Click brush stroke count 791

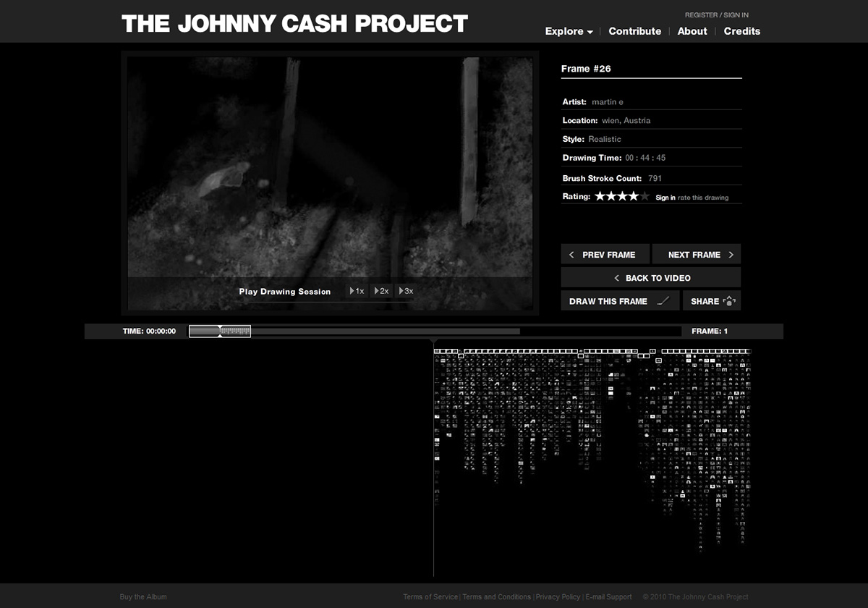(655, 178)
